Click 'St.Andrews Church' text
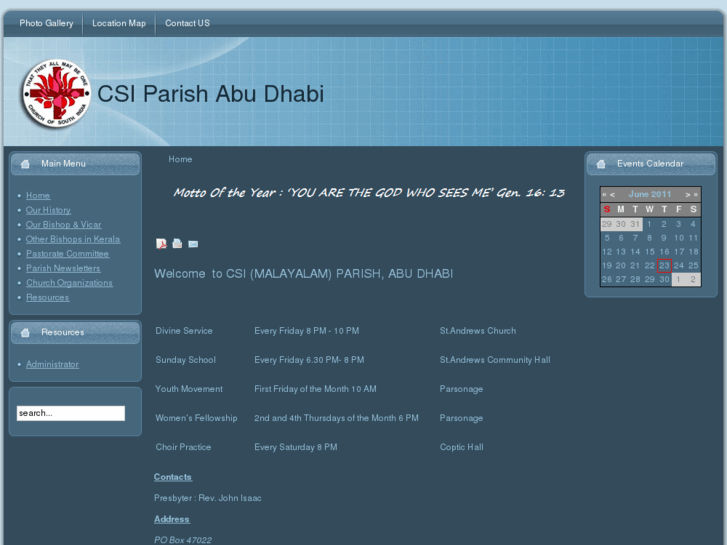 tap(478, 331)
